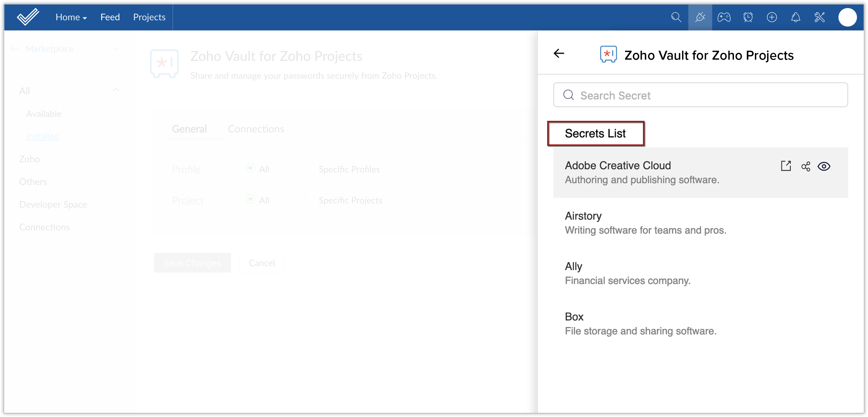868x417 pixels.
Task: Select the Box secret row
Action: (700, 324)
